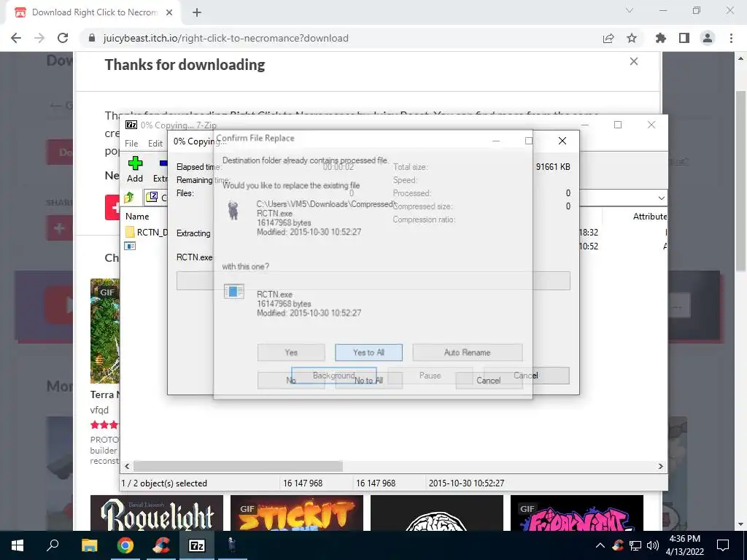Show hidden system tray icons
Screen dimensions: 747x560
(600, 545)
